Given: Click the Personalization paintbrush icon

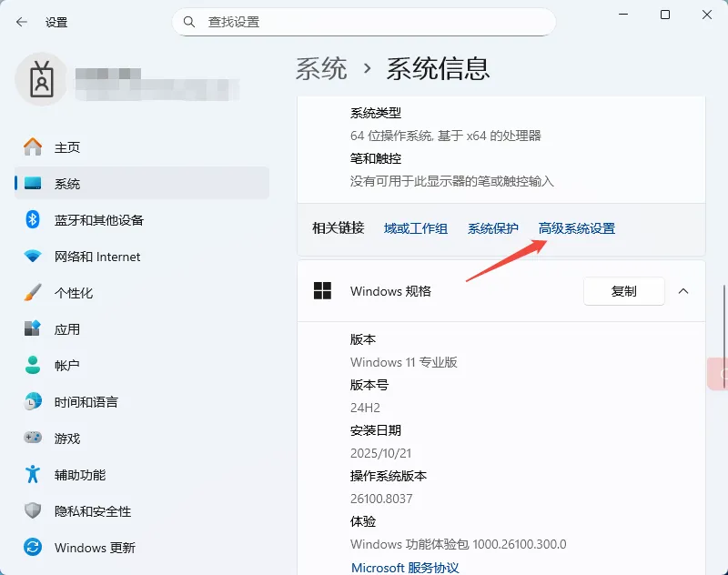Looking at the screenshot, I should point(33,292).
